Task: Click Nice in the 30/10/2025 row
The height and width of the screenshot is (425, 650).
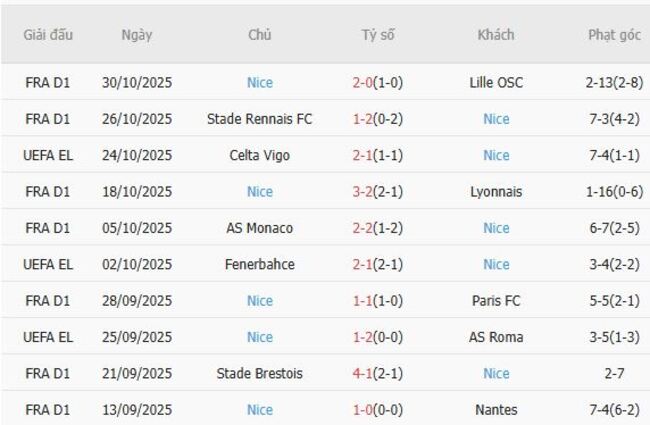Action: click(259, 83)
